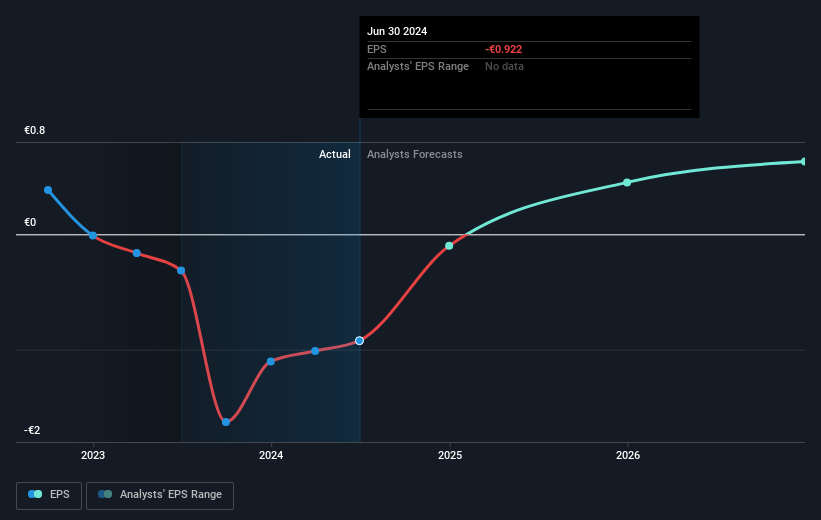This screenshot has width=821, height=520.
Task: Select the EPS point at mid-2023
Action: pos(181,271)
